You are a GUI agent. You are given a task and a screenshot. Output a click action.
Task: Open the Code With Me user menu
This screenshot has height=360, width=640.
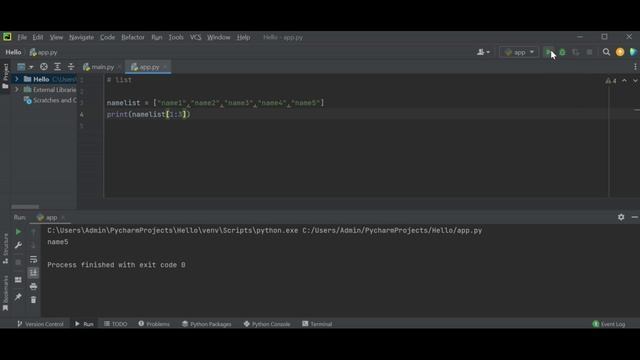(483, 52)
